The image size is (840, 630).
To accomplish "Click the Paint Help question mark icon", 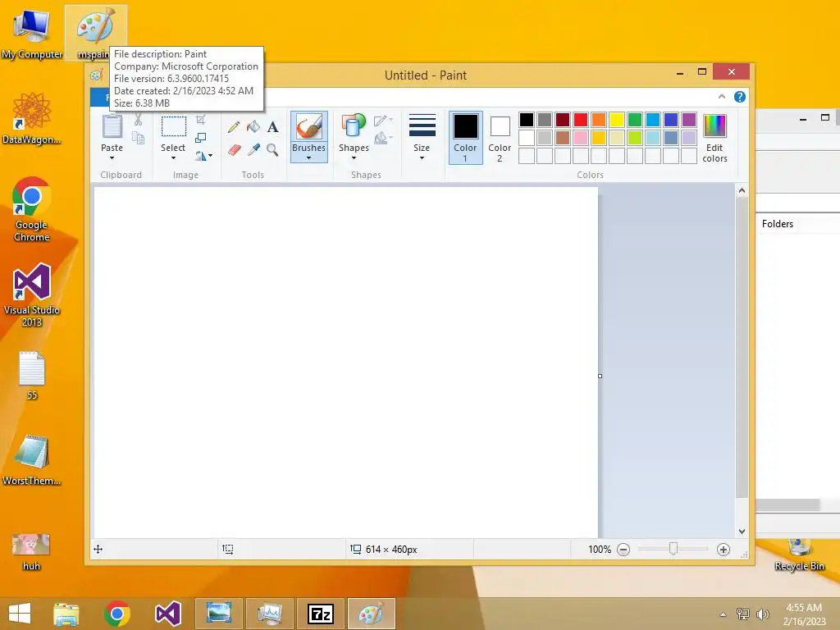I will pos(740,97).
